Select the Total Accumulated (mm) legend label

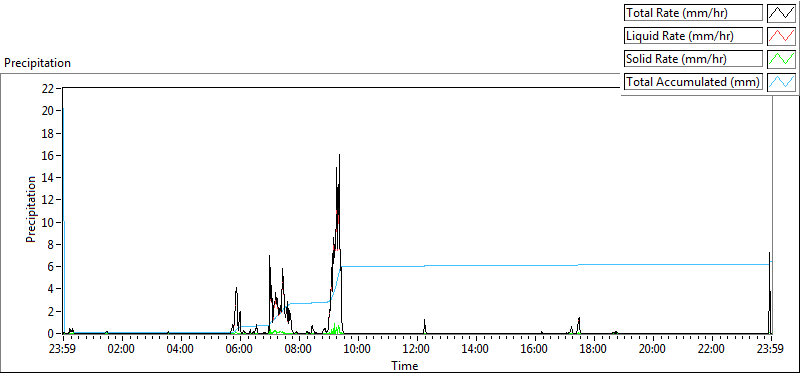click(693, 82)
